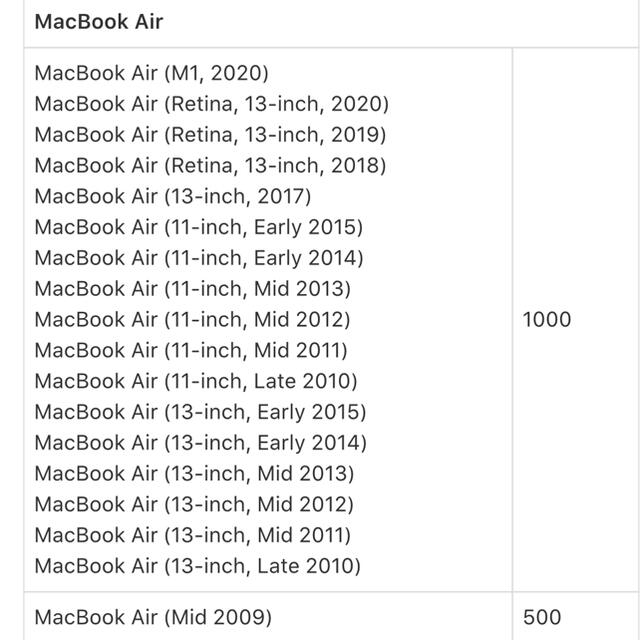Screen dimensions: 640x640
Task: Select MacBook Air (Retina, 13-inch, 2019)
Action: [x=210, y=135]
